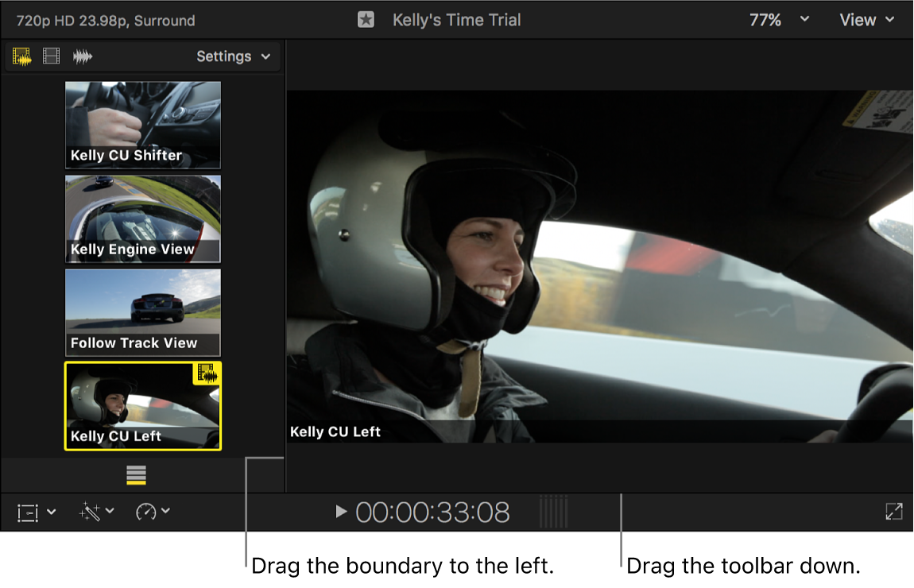The image size is (914, 588).
Task: Open the View options menu
Action: coord(866,20)
